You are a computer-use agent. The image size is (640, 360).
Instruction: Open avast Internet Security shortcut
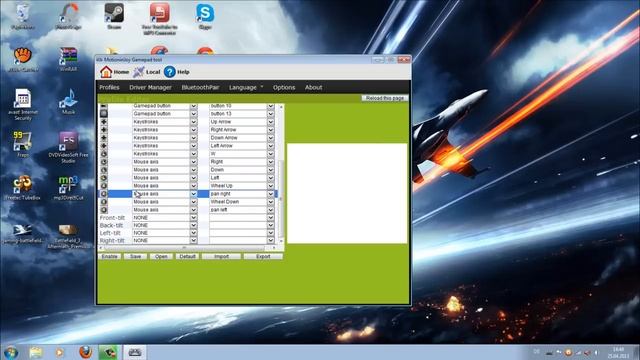pos(22,104)
